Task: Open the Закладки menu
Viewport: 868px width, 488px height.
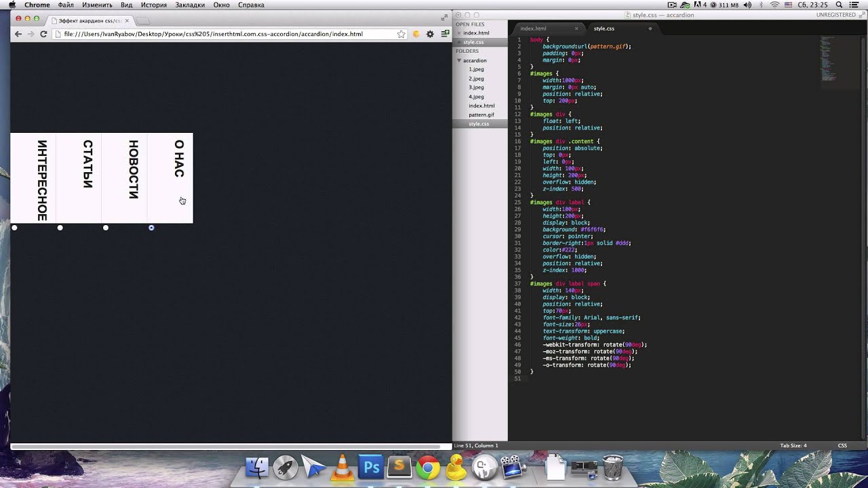Action: click(x=190, y=5)
